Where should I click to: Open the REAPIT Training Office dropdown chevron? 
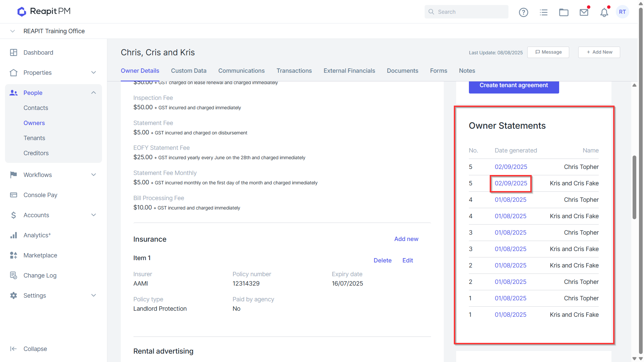(12, 31)
